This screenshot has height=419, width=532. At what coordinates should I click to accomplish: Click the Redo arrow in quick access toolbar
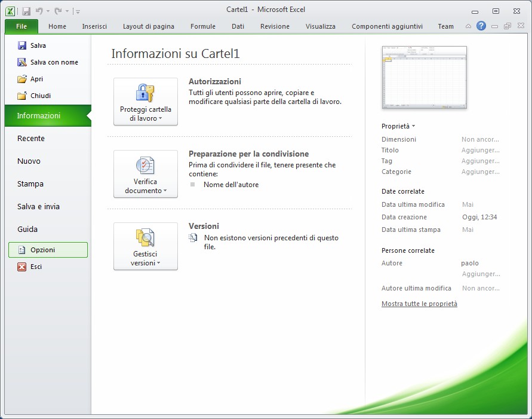click(x=59, y=11)
